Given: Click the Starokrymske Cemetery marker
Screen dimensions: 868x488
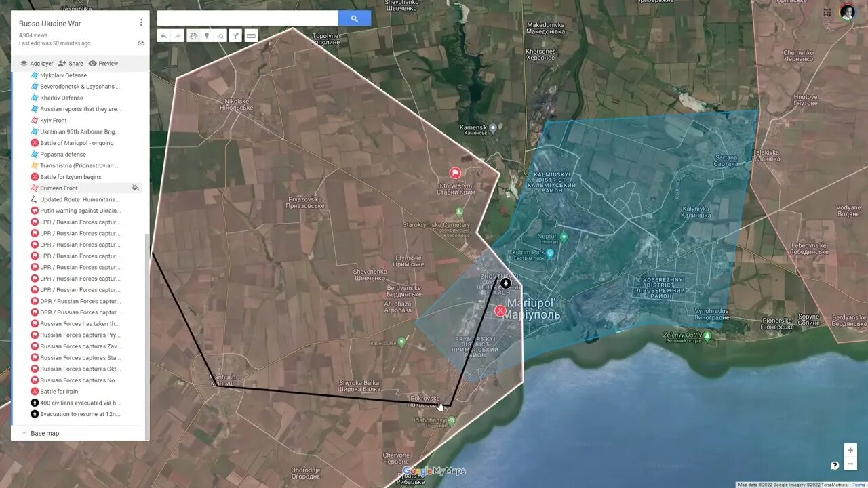Looking at the screenshot, I should [x=459, y=211].
